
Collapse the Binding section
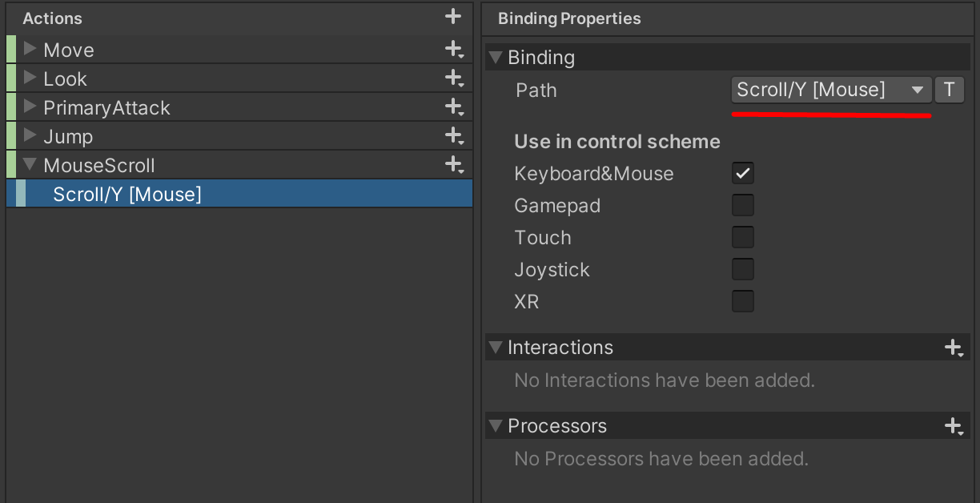click(496, 57)
